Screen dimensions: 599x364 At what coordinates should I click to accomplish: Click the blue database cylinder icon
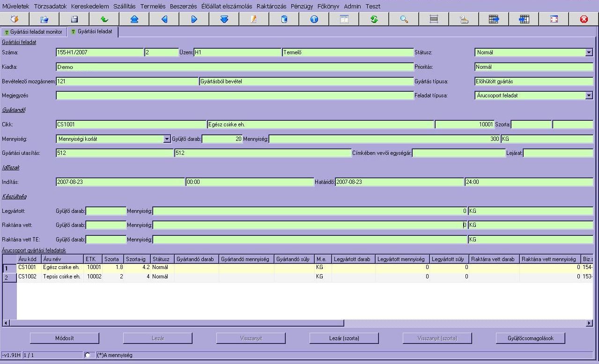[284, 19]
